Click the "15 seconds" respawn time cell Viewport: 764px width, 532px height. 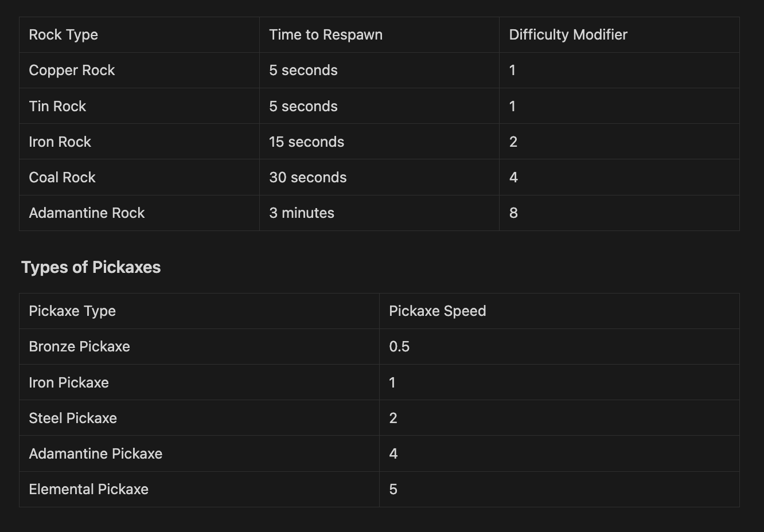(306, 142)
